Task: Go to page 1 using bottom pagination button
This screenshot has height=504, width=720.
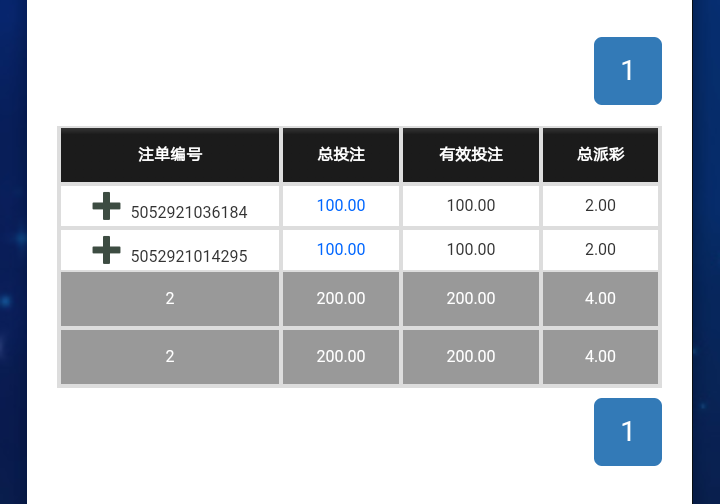Action: [628, 432]
